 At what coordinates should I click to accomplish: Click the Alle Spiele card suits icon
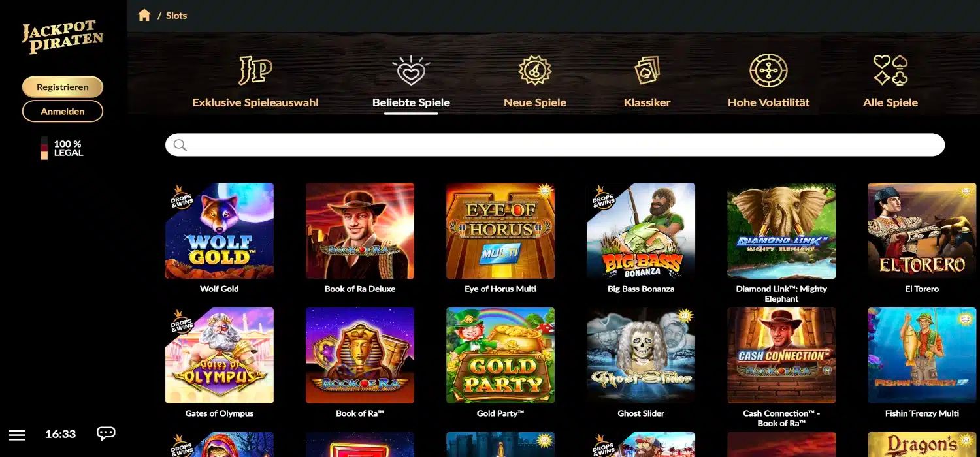(x=890, y=71)
